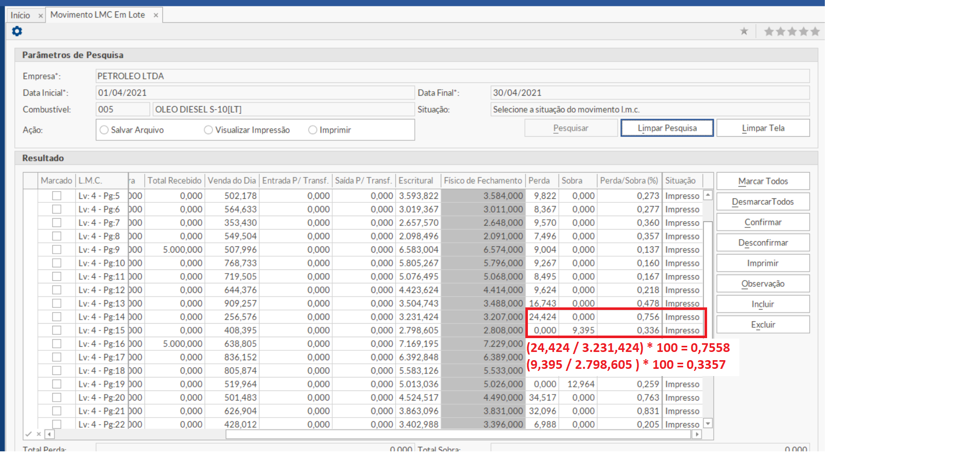Switch to the Início tab
Screen dimensions: 980x458
pyautogui.click(x=20, y=15)
